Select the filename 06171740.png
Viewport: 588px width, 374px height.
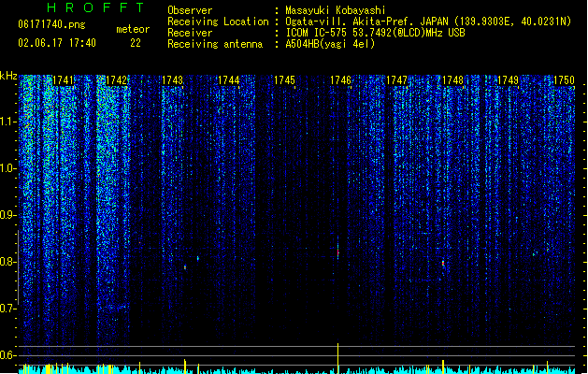pos(51,24)
